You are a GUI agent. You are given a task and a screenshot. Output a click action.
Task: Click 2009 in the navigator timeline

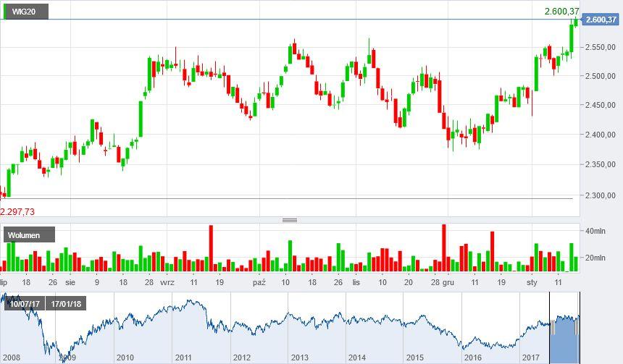(x=67, y=357)
